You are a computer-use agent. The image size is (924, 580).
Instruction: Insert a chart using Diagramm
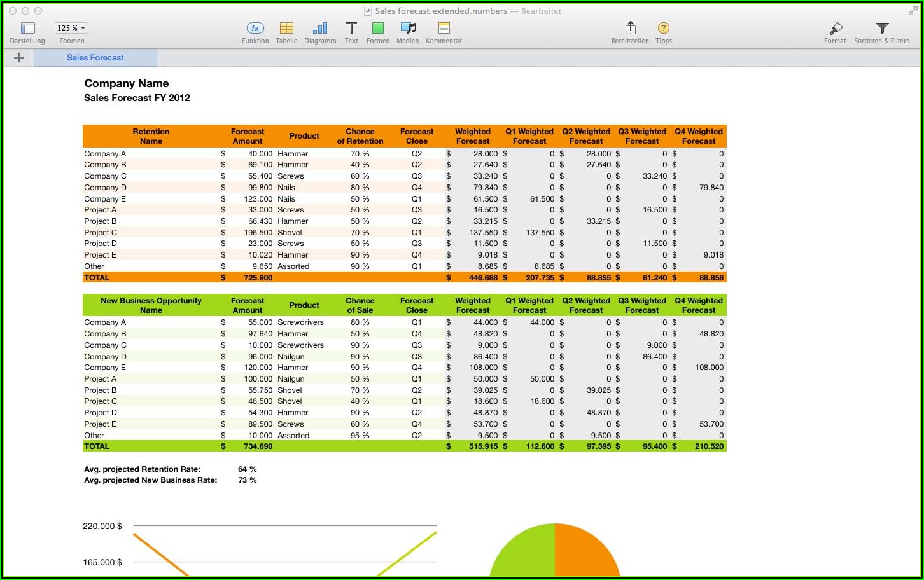(320, 29)
